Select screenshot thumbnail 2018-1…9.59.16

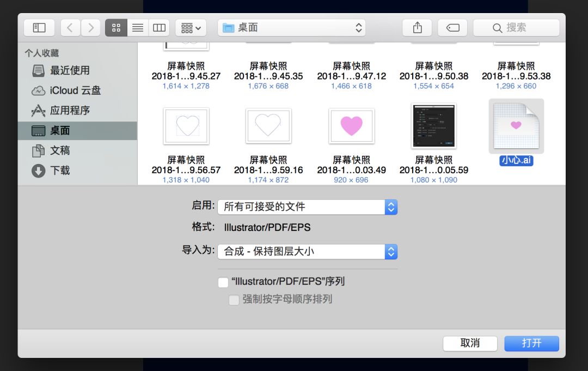tap(268, 126)
